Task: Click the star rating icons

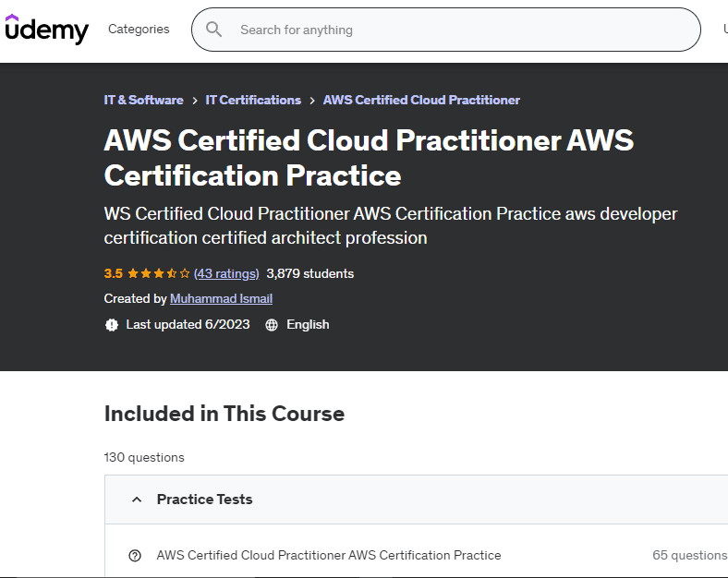Action: click(x=158, y=273)
